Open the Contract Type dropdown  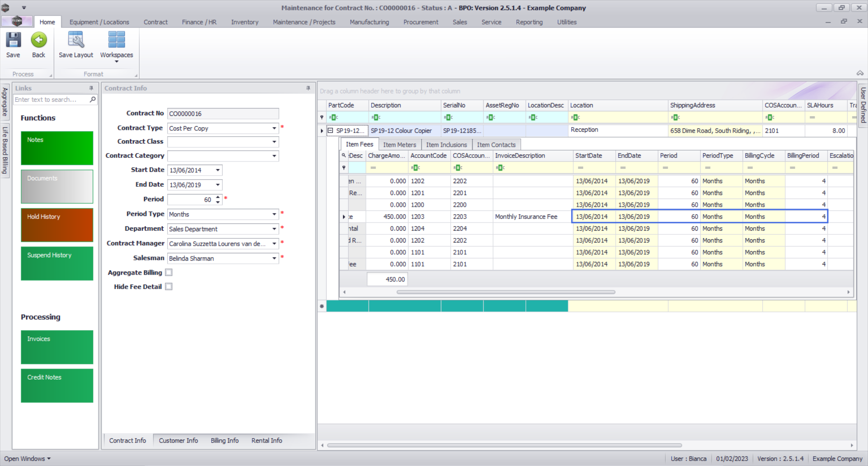tap(274, 128)
